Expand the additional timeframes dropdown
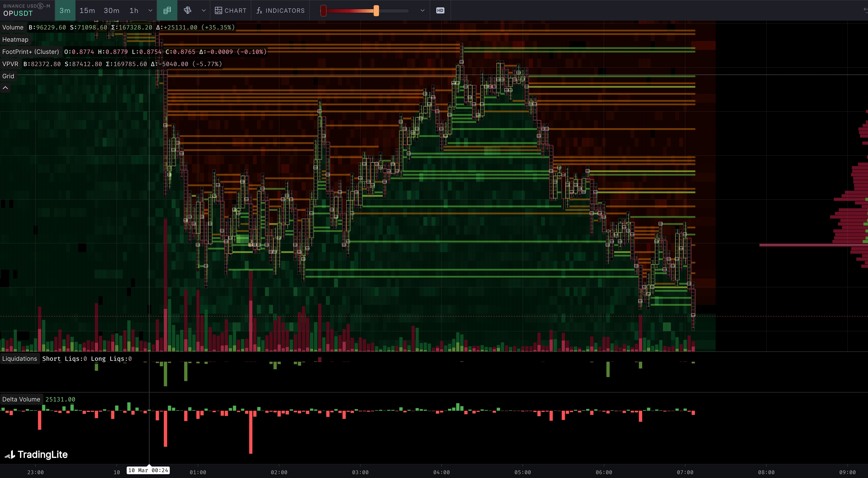 pyautogui.click(x=150, y=10)
